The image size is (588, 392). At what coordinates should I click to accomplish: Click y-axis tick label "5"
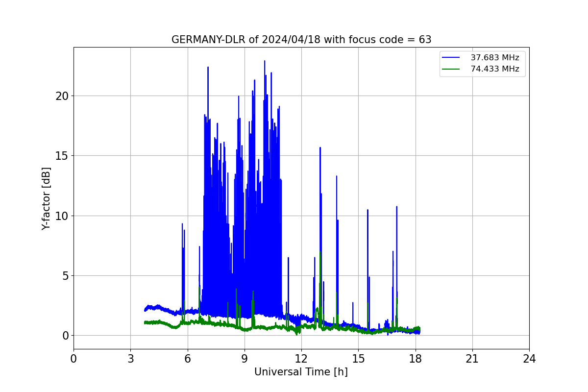pyautogui.click(x=64, y=276)
